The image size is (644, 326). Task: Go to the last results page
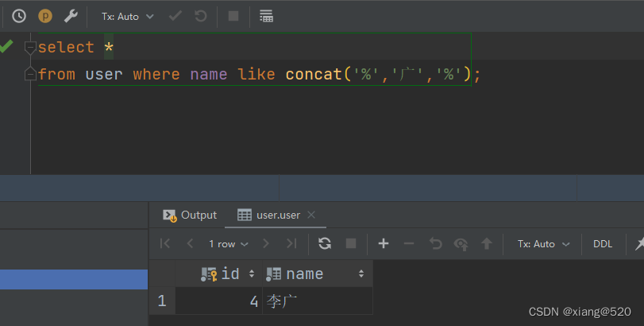[291, 243]
